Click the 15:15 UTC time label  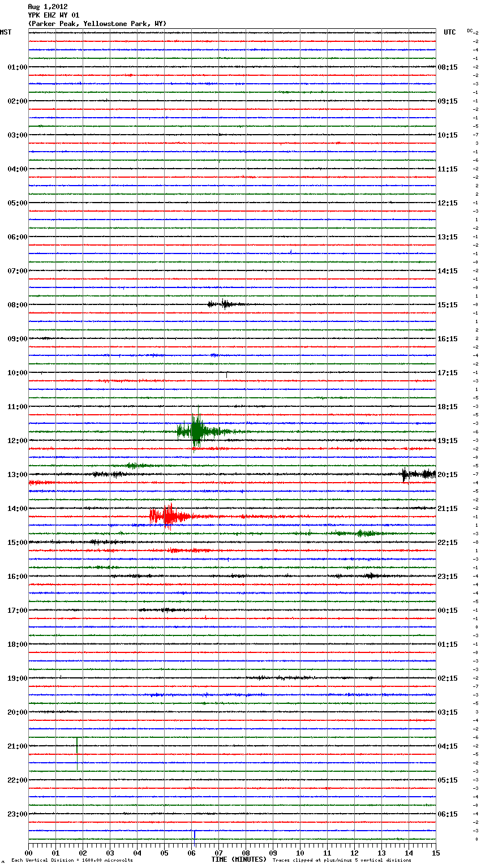pyautogui.click(x=448, y=305)
